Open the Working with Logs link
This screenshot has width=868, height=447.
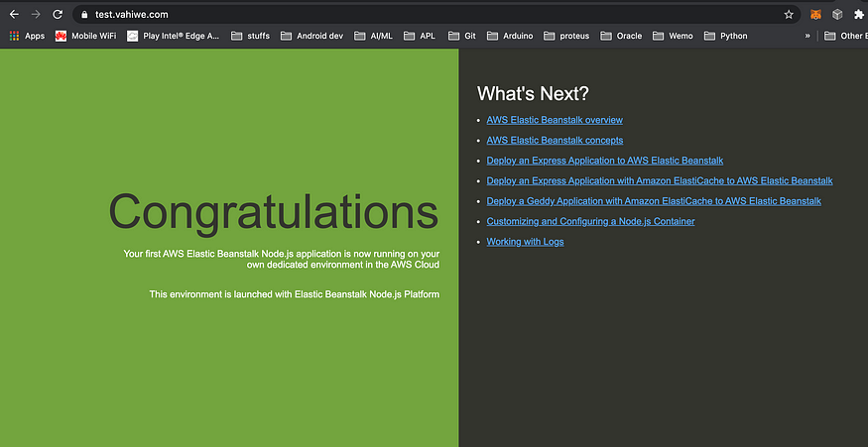[x=526, y=242]
